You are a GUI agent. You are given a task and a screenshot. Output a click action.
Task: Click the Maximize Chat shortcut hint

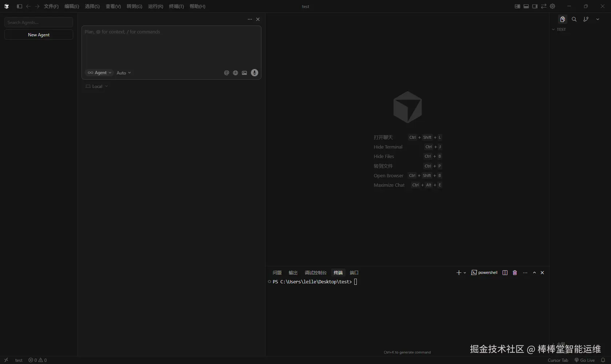[408, 185]
